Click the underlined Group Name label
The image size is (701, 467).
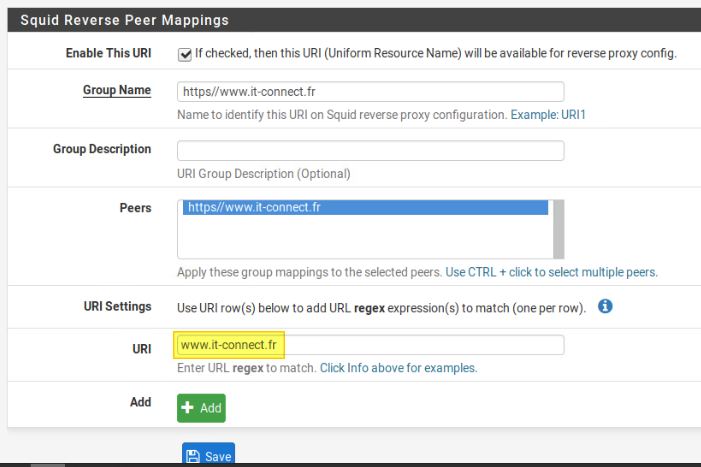coord(117,90)
